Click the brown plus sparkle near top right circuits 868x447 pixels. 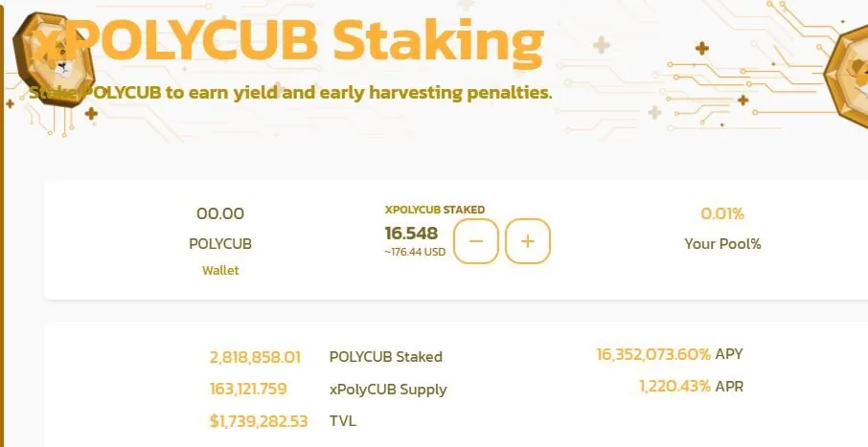(702, 48)
